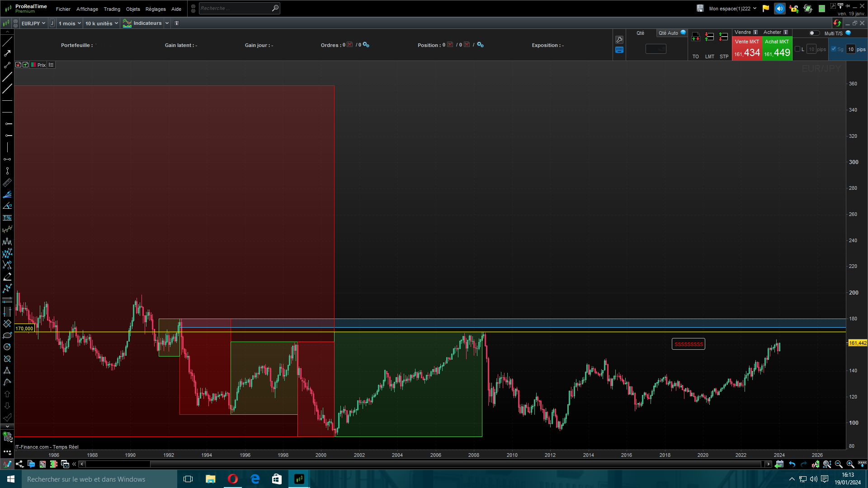Viewport: 868px width, 488px height.
Task: Open the 10 k unités dropdown
Action: [x=102, y=23]
